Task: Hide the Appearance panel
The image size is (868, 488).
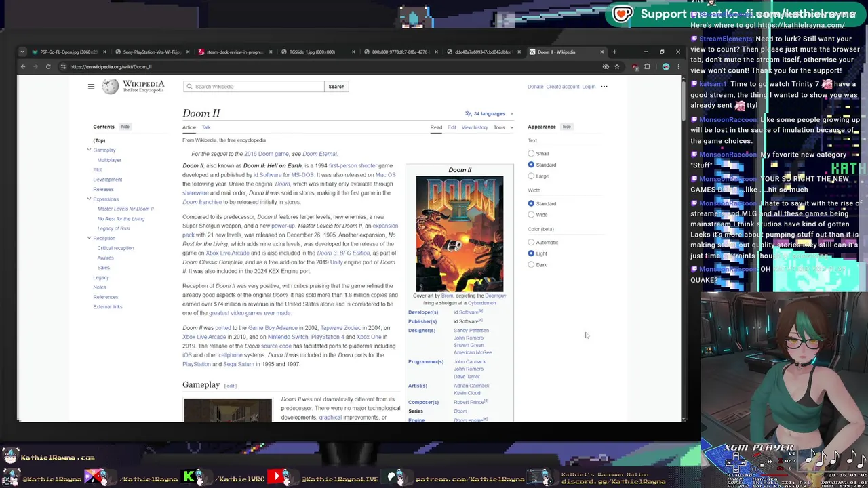Action: pyautogui.click(x=566, y=127)
